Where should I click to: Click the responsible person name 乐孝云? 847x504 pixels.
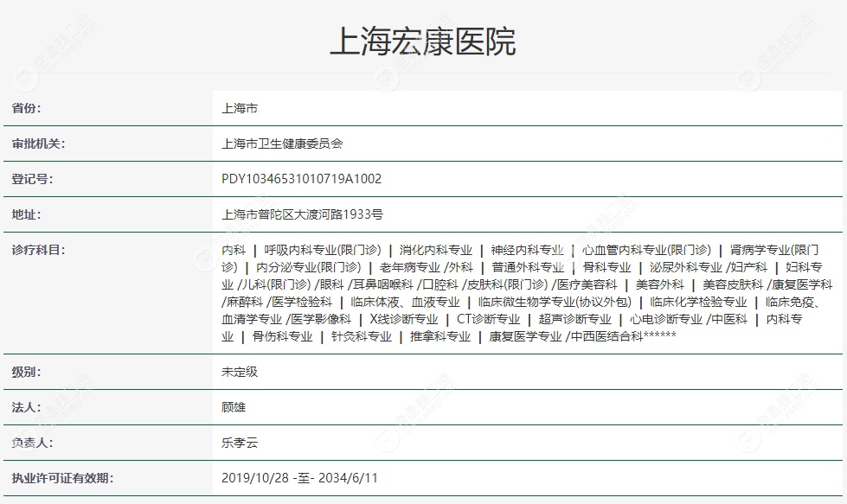[240, 443]
